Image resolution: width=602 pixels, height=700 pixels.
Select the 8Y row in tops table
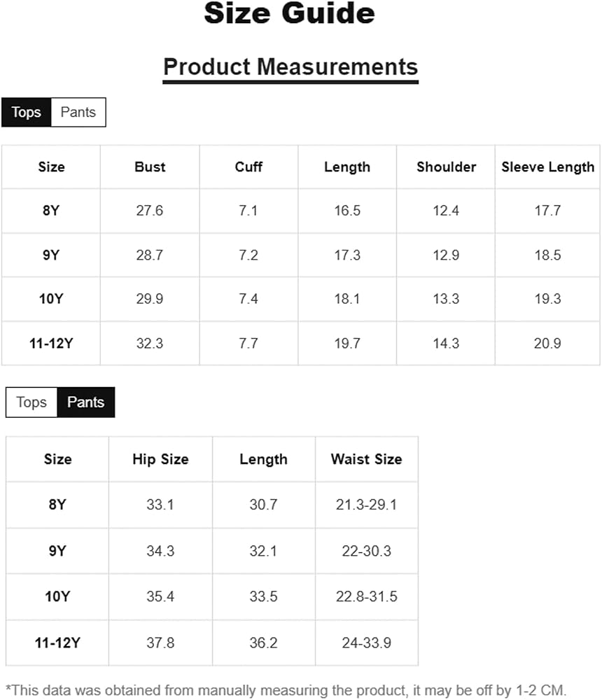click(x=300, y=211)
